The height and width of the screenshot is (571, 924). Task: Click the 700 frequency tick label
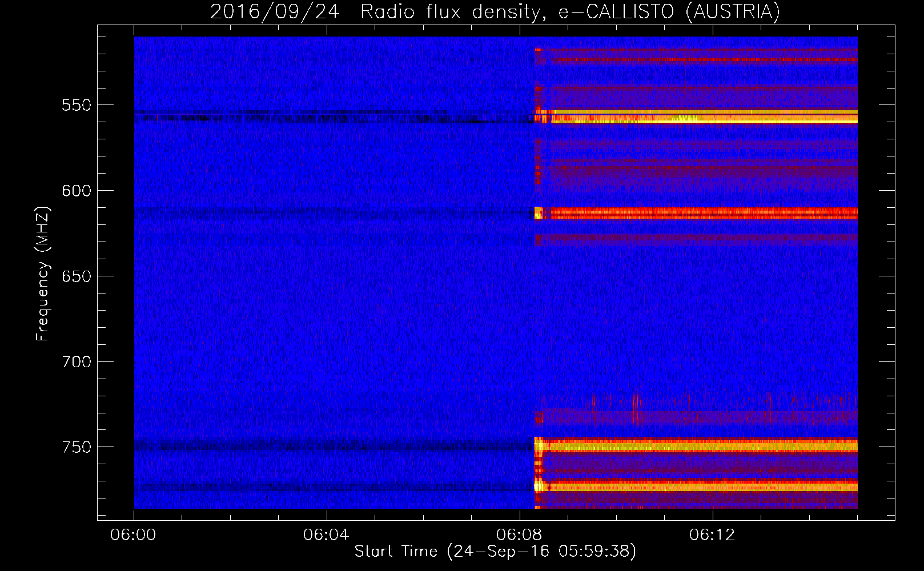click(77, 362)
